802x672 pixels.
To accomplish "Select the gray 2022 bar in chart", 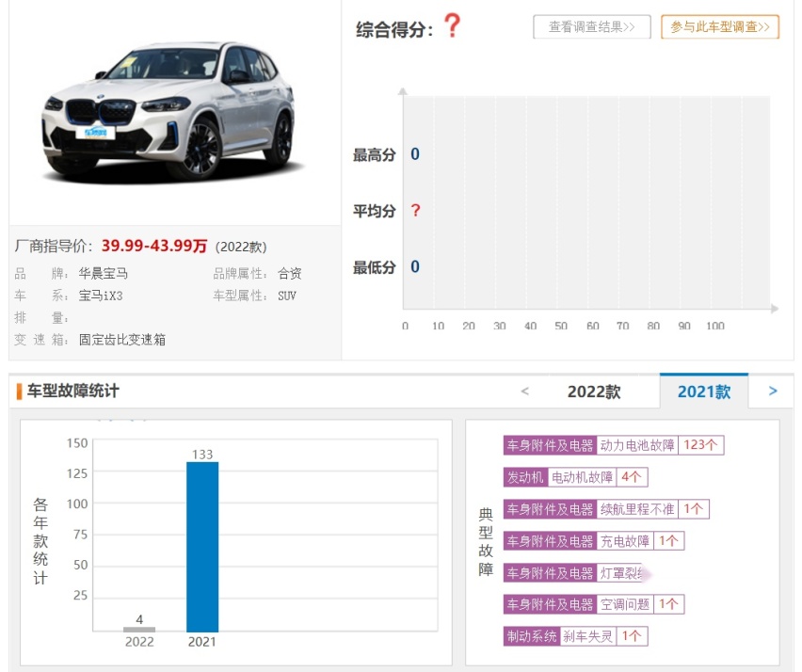I will (139, 630).
